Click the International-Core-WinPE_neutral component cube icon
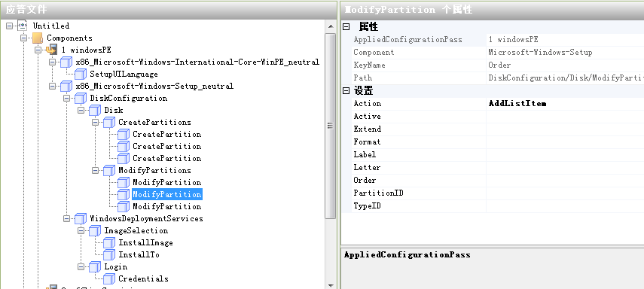 pyautogui.click(x=66, y=62)
